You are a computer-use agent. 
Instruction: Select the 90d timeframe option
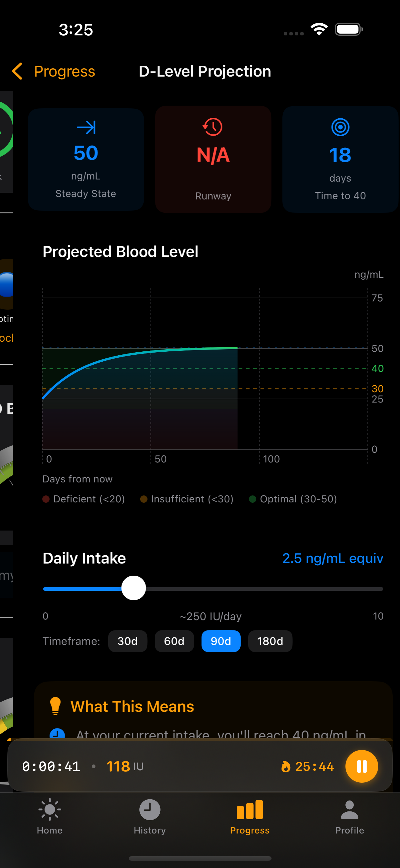221,641
